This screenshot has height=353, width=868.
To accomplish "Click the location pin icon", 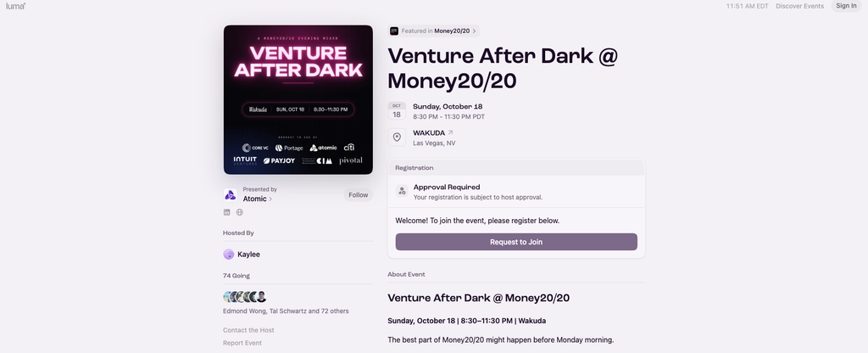I will pyautogui.click(x=397, y=137).
